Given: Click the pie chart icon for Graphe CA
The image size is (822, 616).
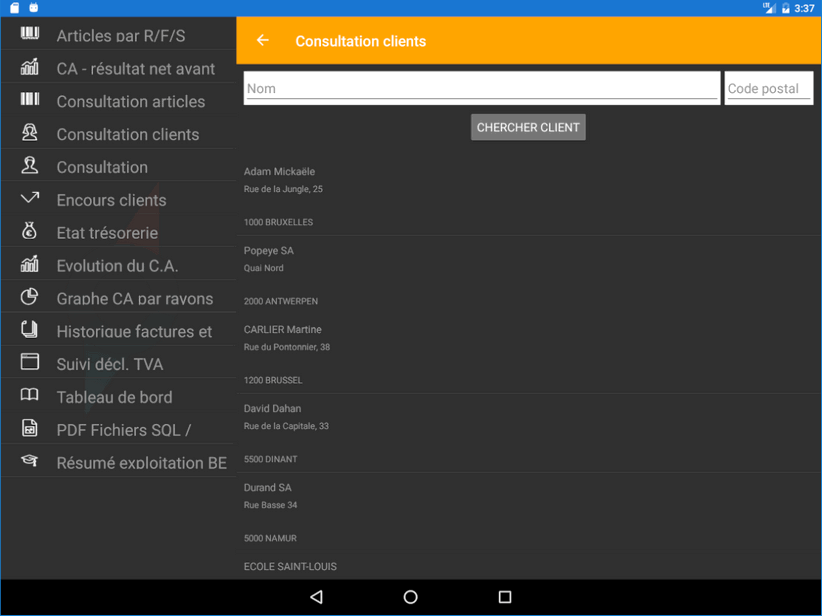Looking at the screenshot, I should click(30, 297).
